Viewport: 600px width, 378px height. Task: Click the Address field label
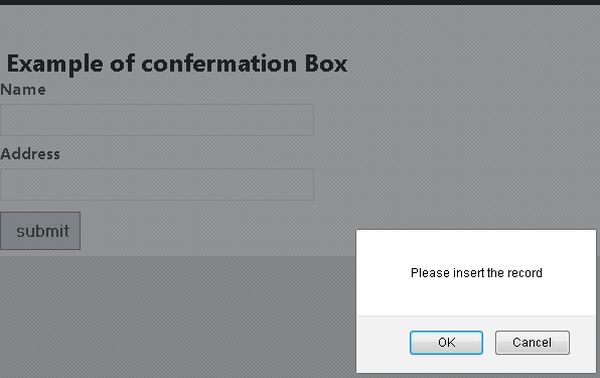pos(30,154)
